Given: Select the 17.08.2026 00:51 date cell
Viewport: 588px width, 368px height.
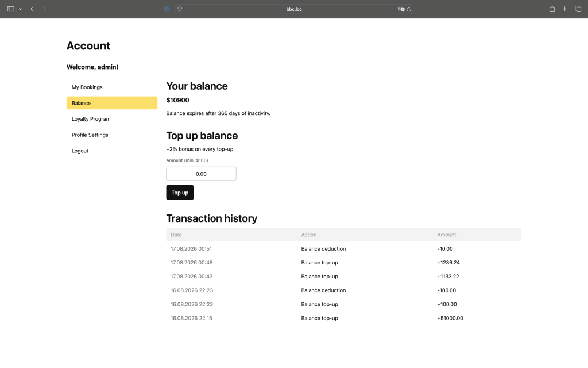Looking at the screenshot, I should click(191, 248).
